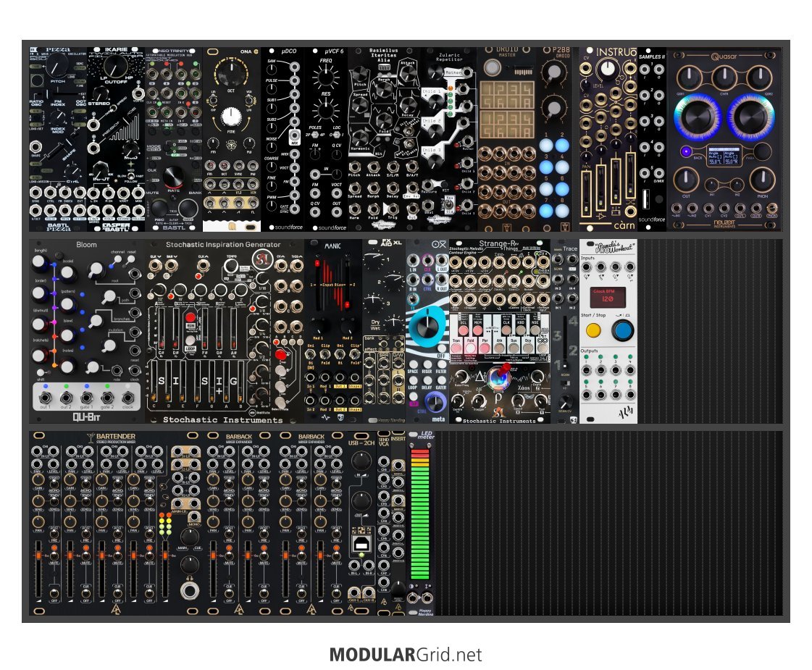Toggle the Cue switch on Bartender channel 1
This screenshot has height=670, width=812.
(54, 592)
